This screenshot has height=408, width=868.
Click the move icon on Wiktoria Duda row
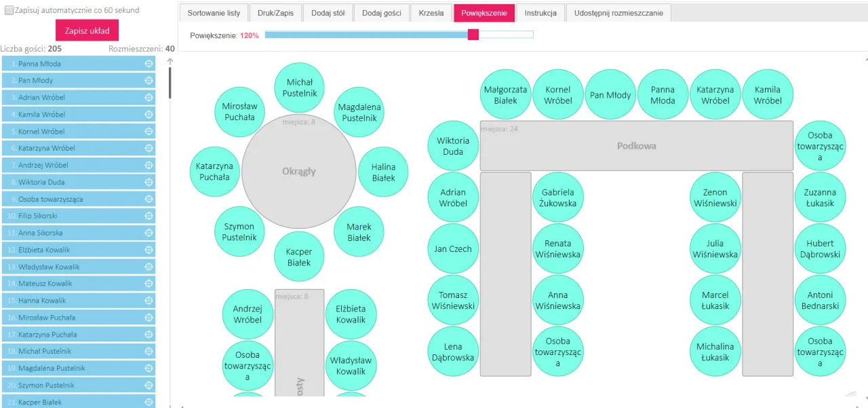[149, 182]
